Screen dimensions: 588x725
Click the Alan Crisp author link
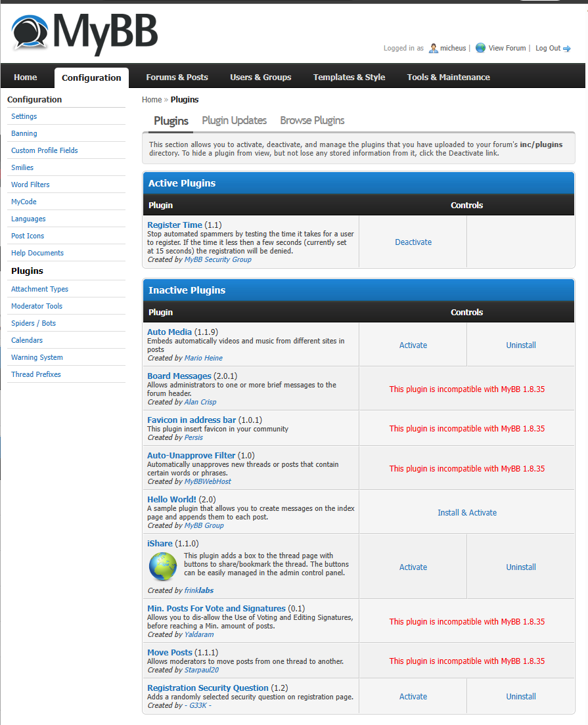tap(200, 403)
